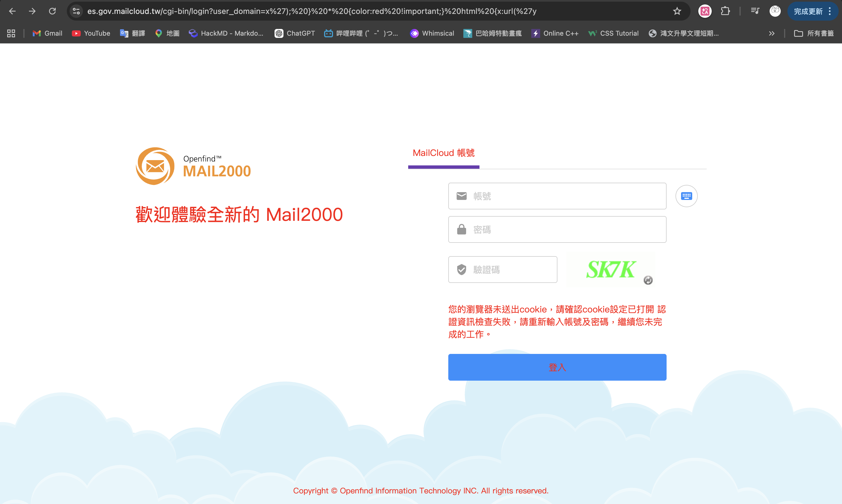Open the 所有書籤 all bookmarks folder
The width and height of the screenshot is (842, 504).
[814, 33]
